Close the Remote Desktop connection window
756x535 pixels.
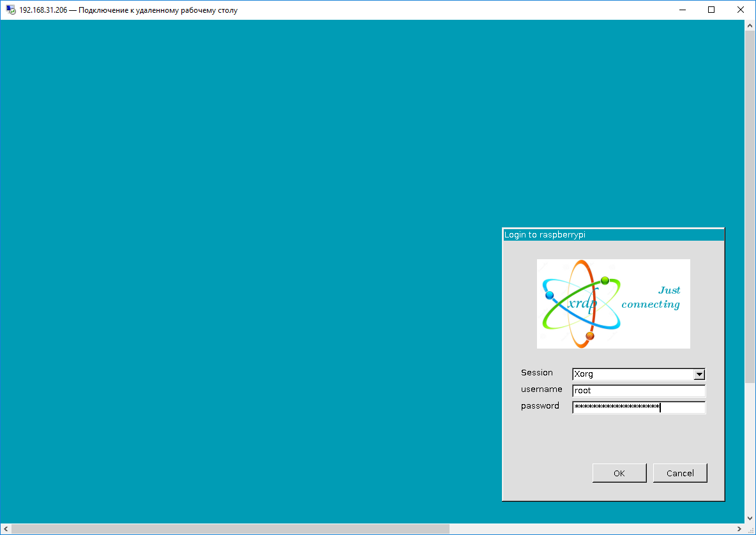[x=741, y=10]
